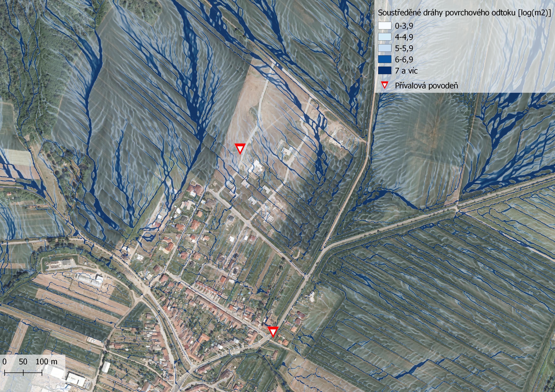Click the '0' scale bar label
The image size is (555, 392).
click(x=5, y=362)
